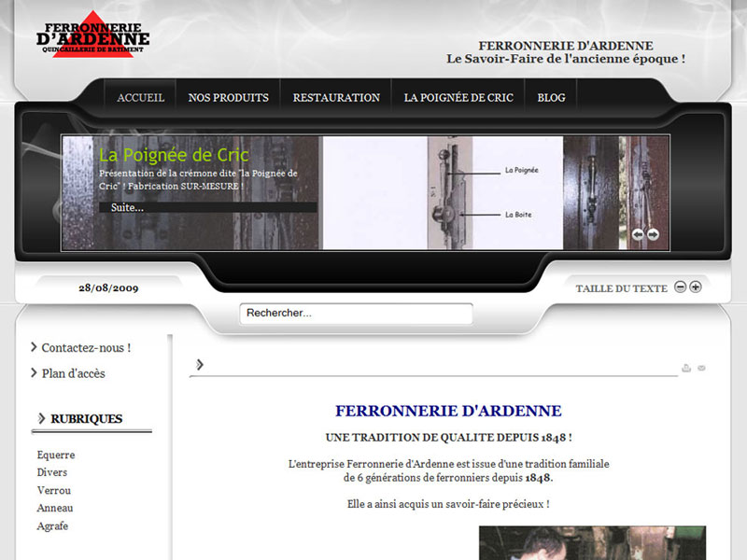Visit the BLOG section
747x560 pixels.
[551, 98]
